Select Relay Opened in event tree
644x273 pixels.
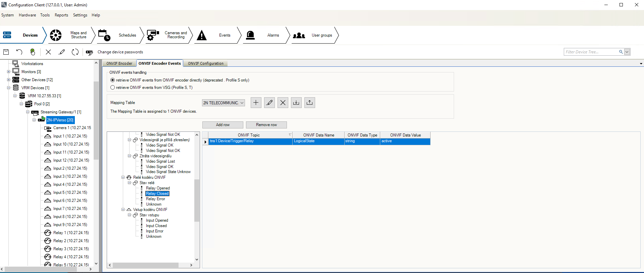coord(158,188)
